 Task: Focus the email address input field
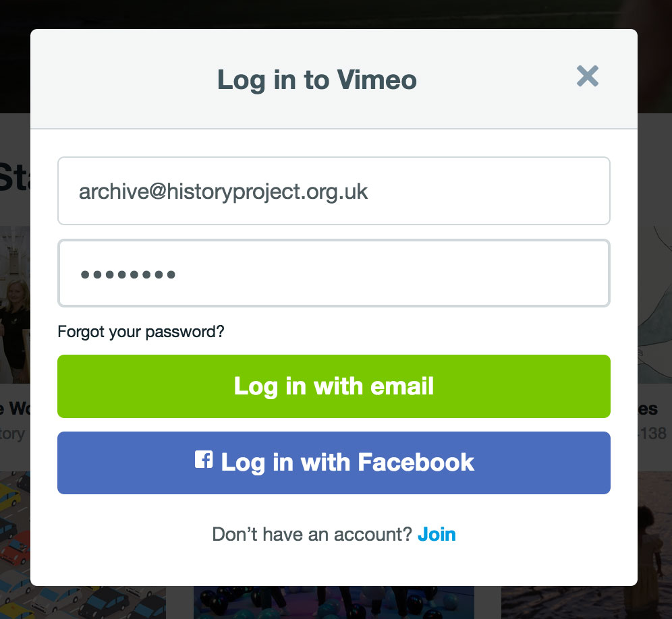pos(334,191)
